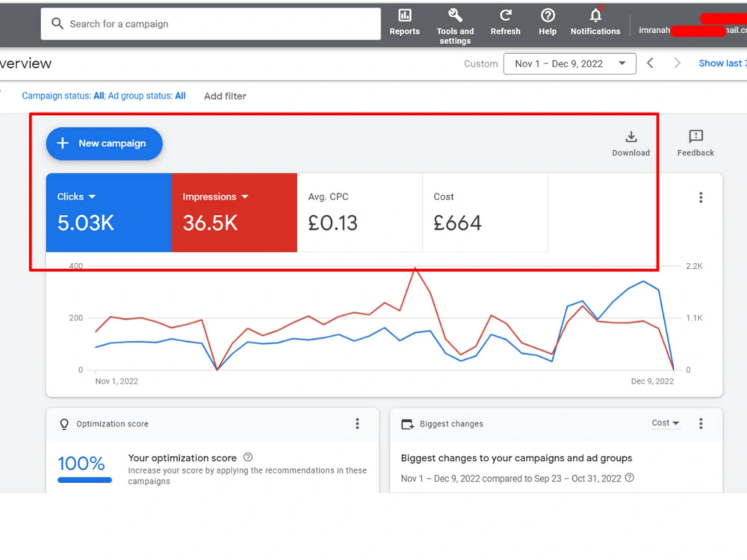
Task: Open the Cost dropdown in Biggest changes
Action: (x=665, y=423)
